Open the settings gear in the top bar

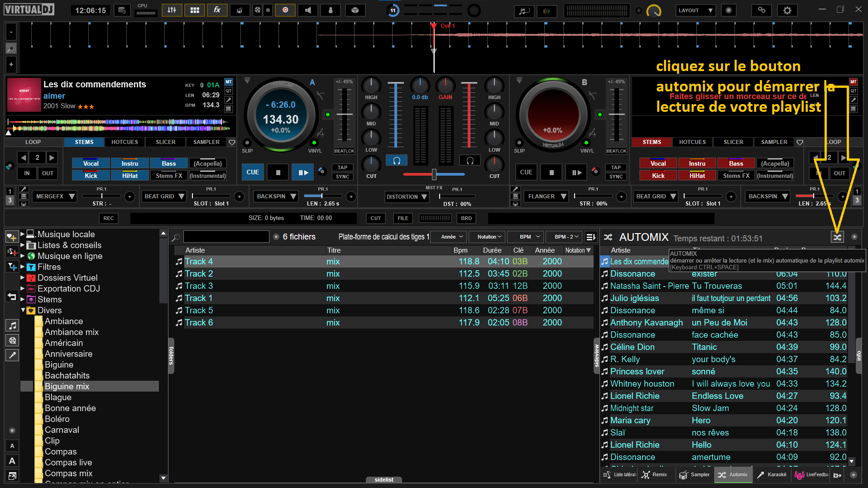(787, 10)
